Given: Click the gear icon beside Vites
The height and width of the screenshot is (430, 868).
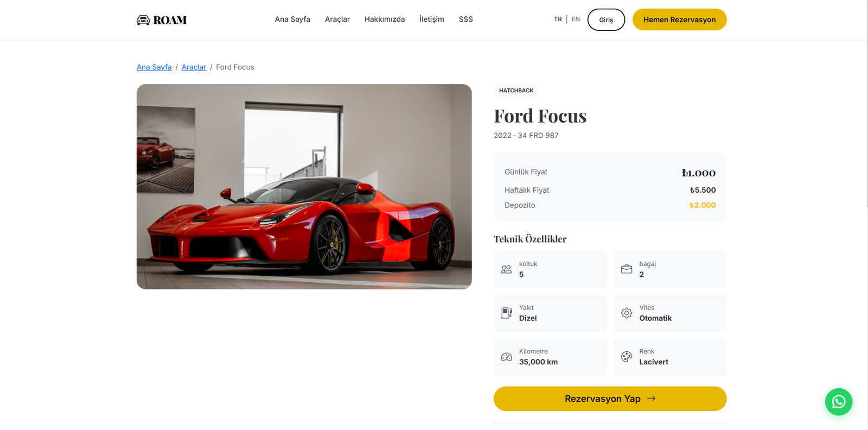Looking at the screenshot, I should click(x=627, y=313).
